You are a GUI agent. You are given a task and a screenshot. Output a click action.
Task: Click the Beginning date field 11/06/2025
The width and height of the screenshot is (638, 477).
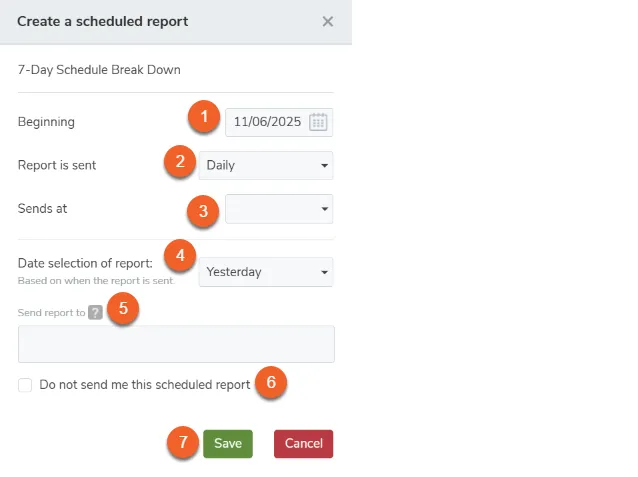[x=279, y=122]
